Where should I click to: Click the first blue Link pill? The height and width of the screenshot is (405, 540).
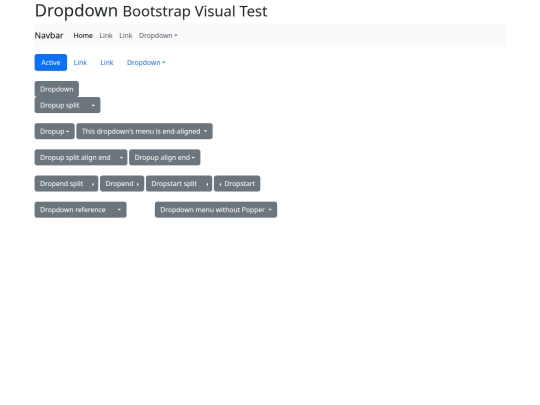point(80,62)
